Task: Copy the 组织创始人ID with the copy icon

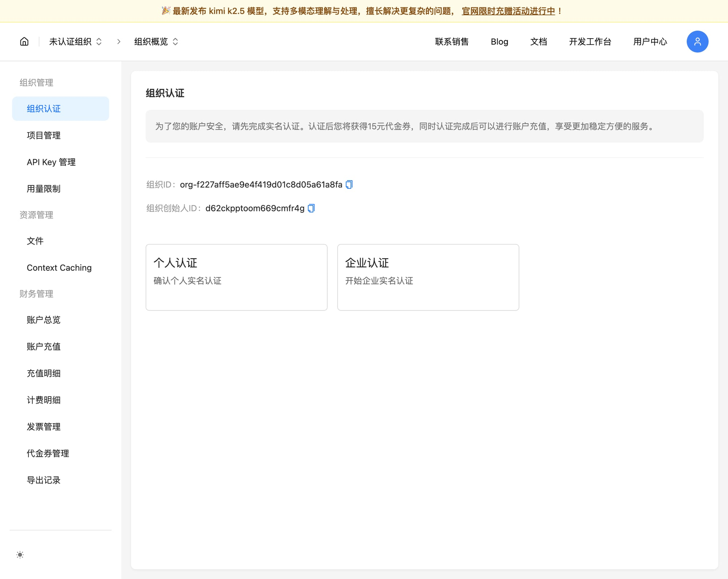Action: (310, 208)
